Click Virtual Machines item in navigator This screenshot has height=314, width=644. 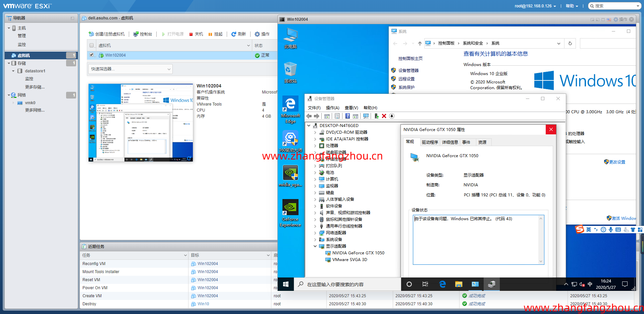point(41,55)
